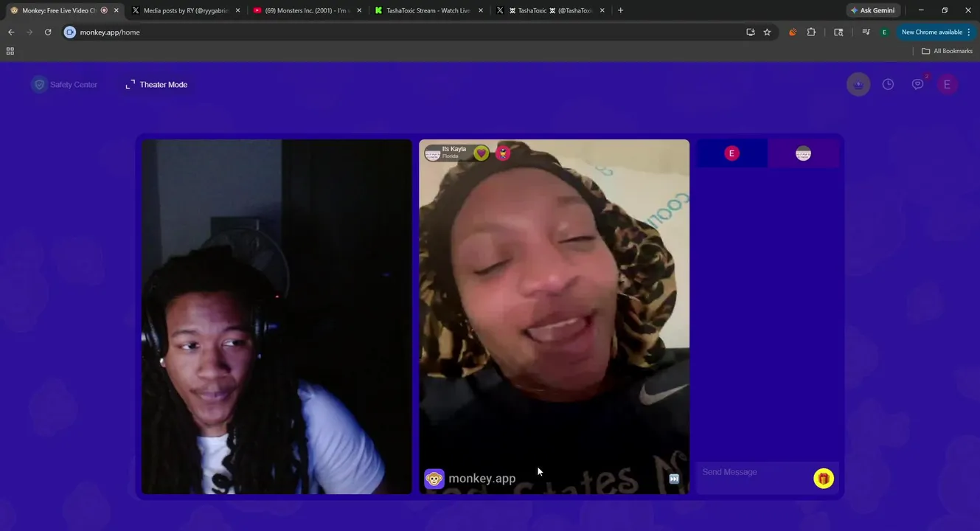Viewport: 980px width, 531px height.
Task: Go back in browser history
Action: pos(11,32)
